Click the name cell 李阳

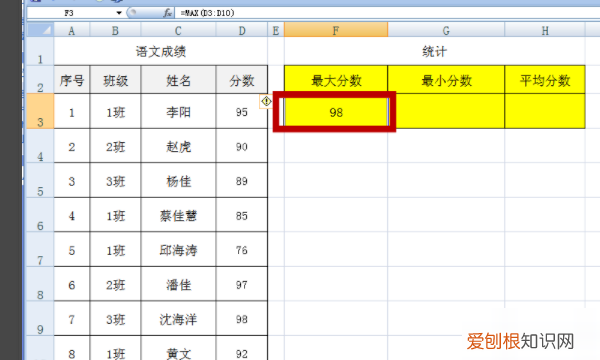(178, 111)
